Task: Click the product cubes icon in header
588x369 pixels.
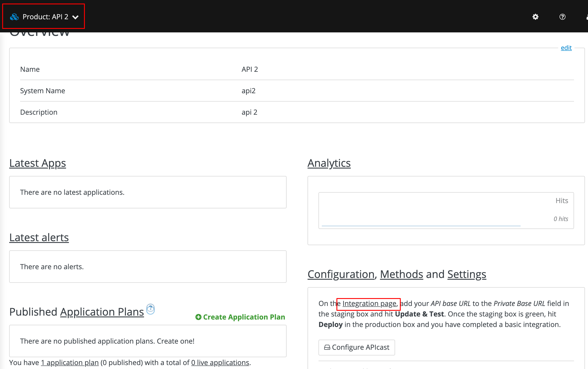Action: click(14, 17)
